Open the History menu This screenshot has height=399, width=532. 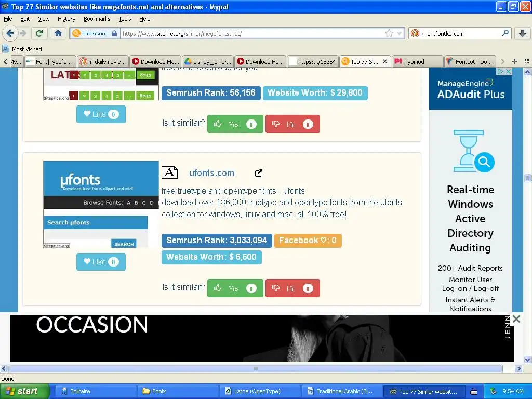[x=66, y=19]
